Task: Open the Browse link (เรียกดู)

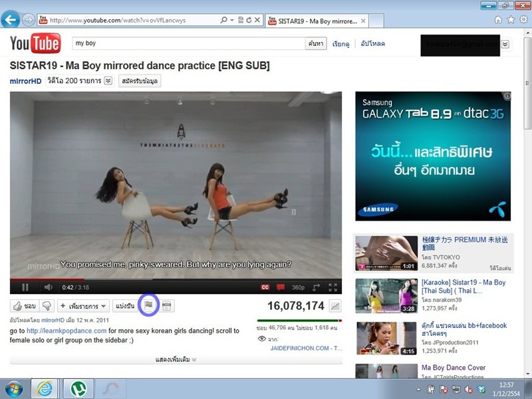Action: (x=340, y=44)
